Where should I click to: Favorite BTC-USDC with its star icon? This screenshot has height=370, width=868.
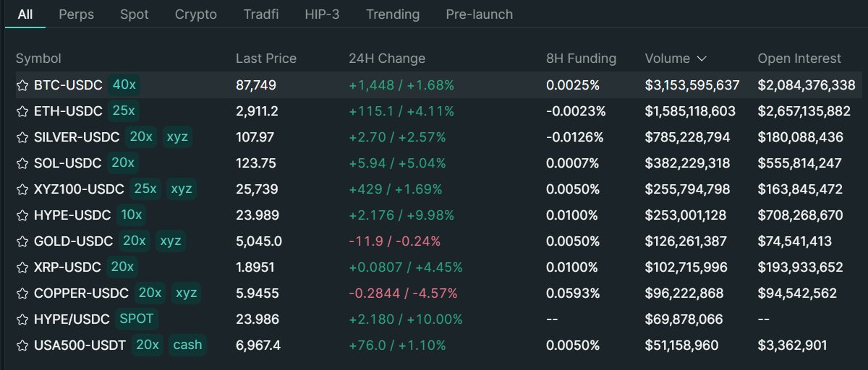[x=22, y=85]
